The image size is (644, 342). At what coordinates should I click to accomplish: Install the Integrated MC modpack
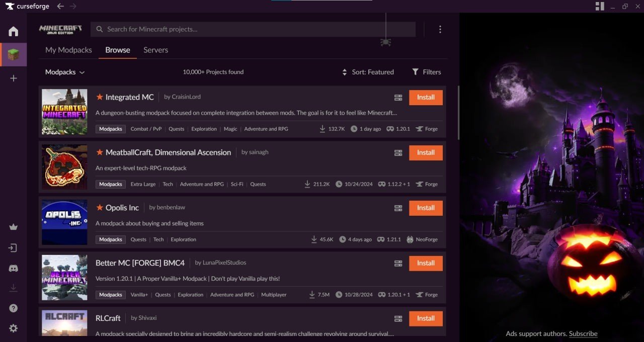tap(426, 98)
